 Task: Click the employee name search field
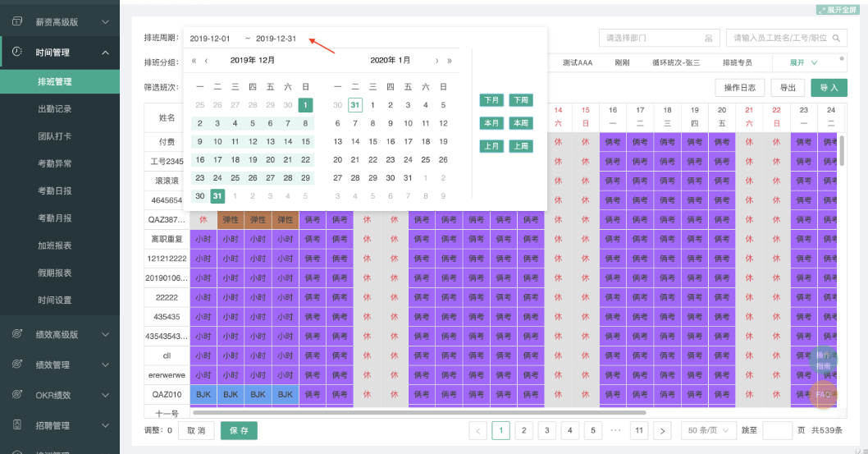[786, 39]
